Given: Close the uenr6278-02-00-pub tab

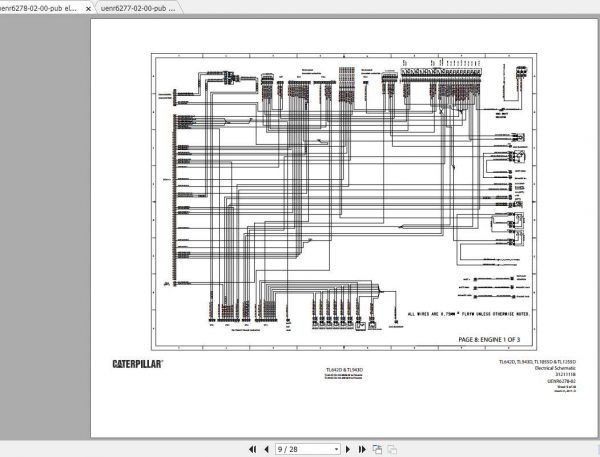Looking at the screenshot, I should click(x=88, y=8).
